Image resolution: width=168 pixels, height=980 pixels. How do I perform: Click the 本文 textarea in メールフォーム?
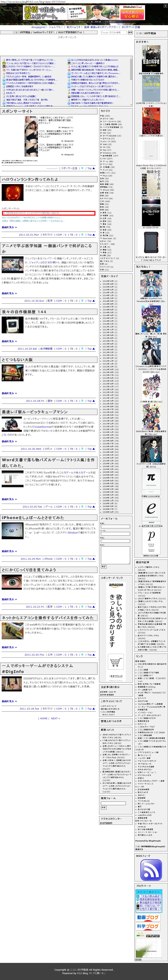point(115,555)
